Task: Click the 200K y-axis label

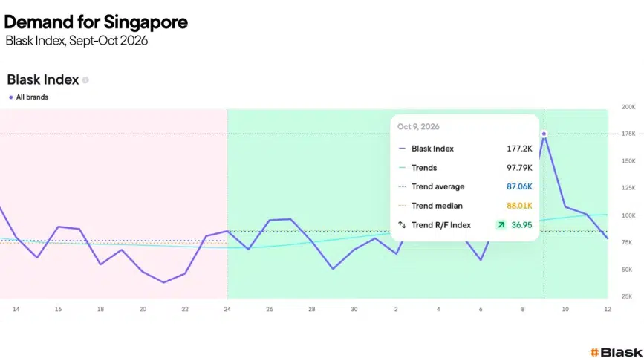Action: tap(628, 107)
